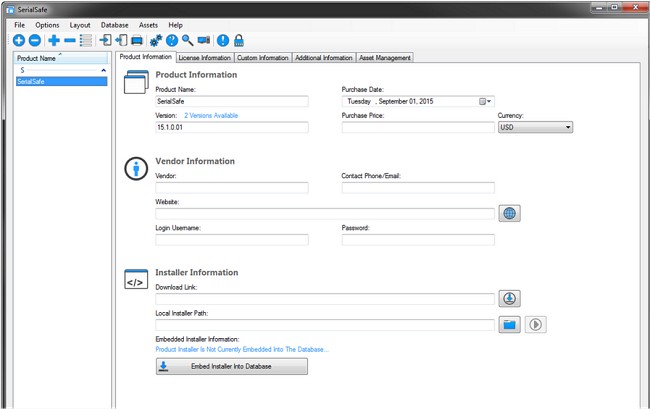Switch to Asset Management tab
Image resolution: width=650 pixels, height=409 pixels.
pyautogui.click(x=385, y=58)
